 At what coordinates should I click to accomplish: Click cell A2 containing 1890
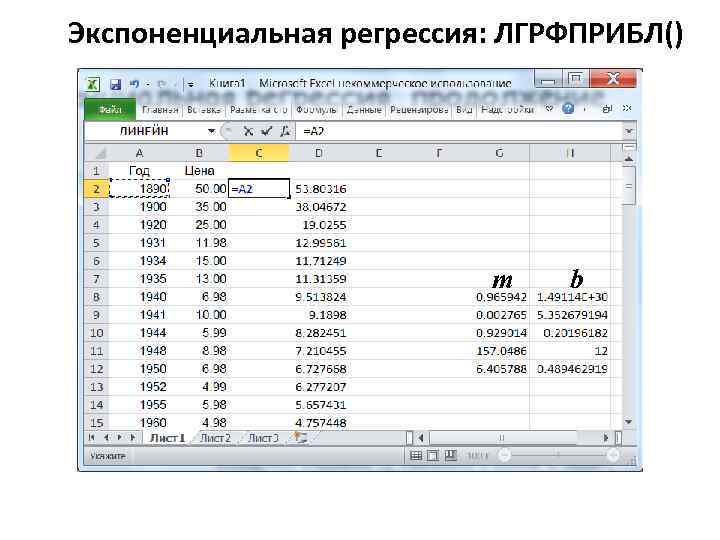point(140,189)
